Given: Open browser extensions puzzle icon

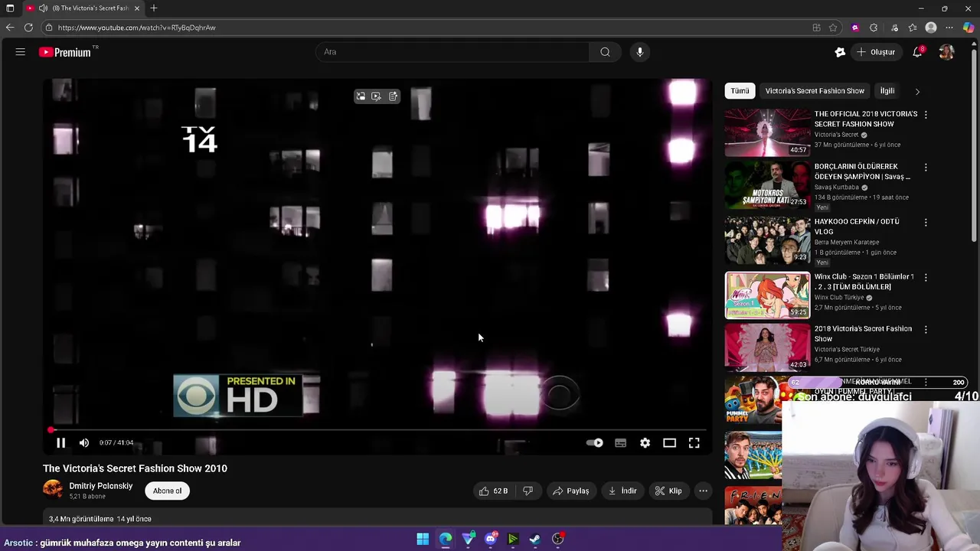Looking at the screenshot, I should (874, 28).
